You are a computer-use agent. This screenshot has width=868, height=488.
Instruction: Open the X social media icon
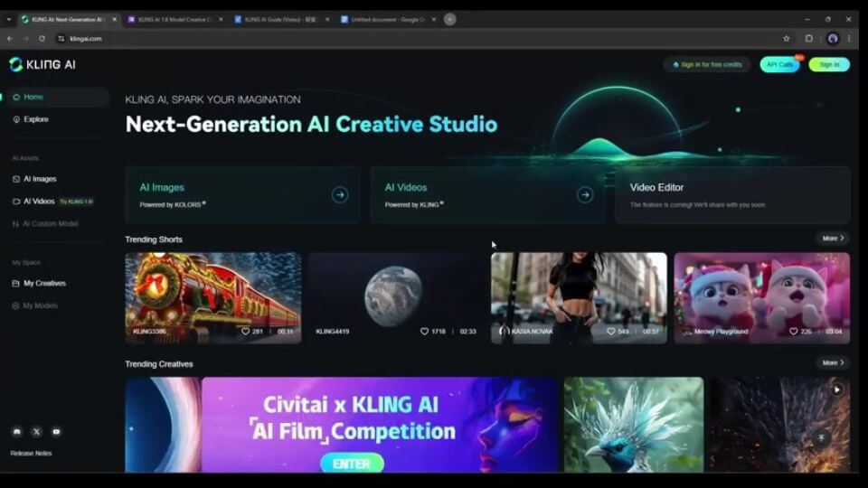[36, 432]
